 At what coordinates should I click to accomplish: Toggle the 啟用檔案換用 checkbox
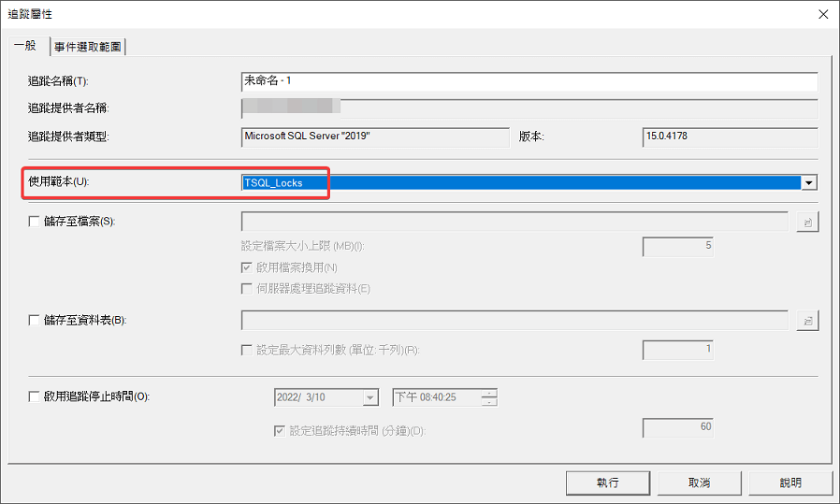(x=248, y=268)
